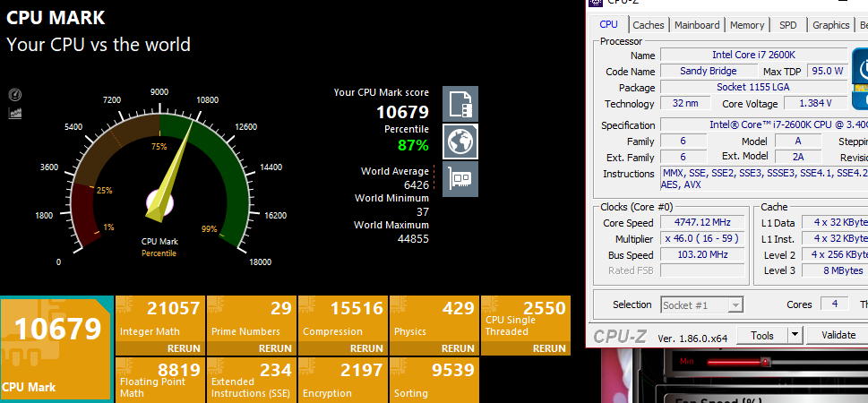868x403 pixels.
Task: Click the x 46.0 multiplier value
Action: [x=702, y=238]
